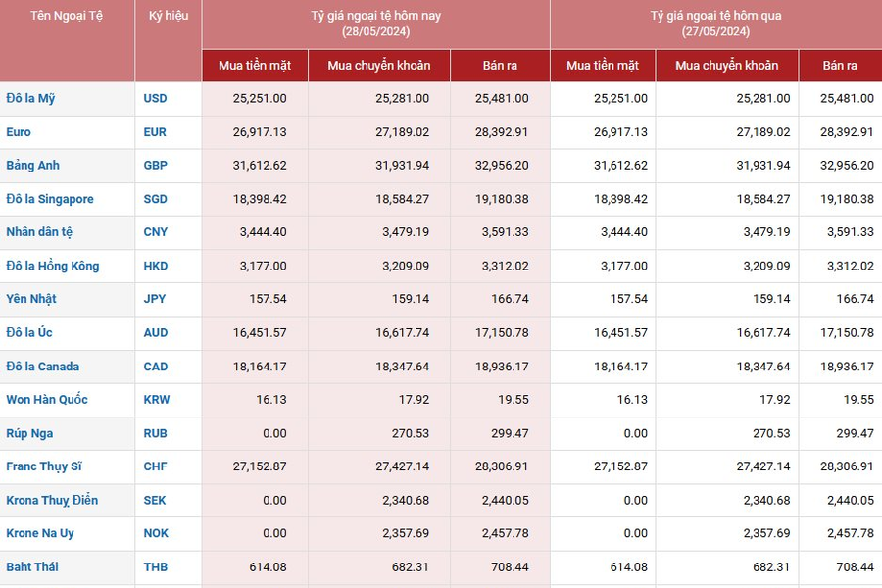Open the Nhân dân tệ row link
This screenshot has height=588, width=882.
click(39, 232)
